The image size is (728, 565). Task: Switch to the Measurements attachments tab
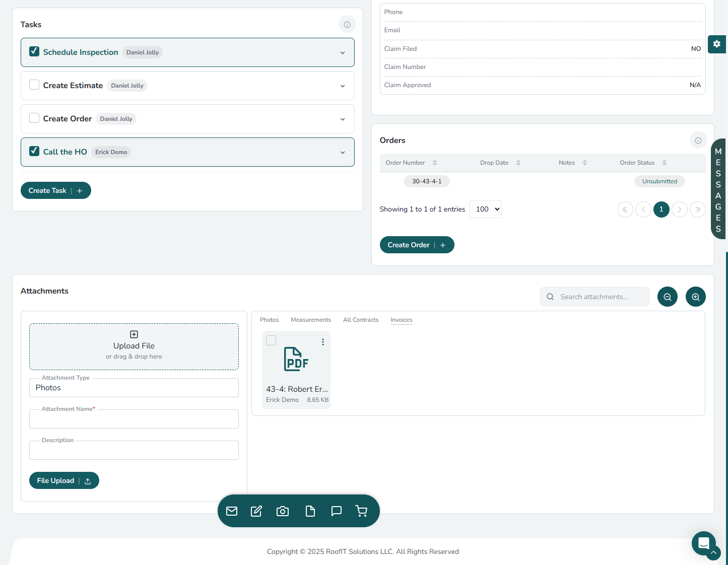[x=311, y=320]
